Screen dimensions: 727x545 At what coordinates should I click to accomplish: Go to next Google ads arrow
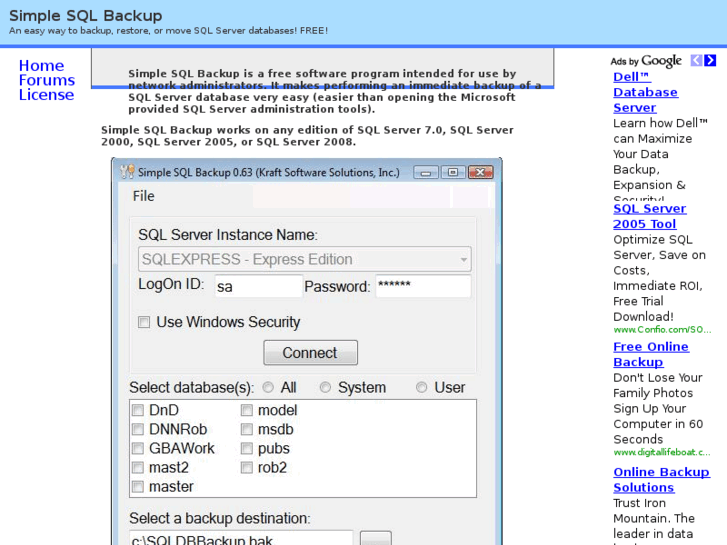[x=710, y=60]
